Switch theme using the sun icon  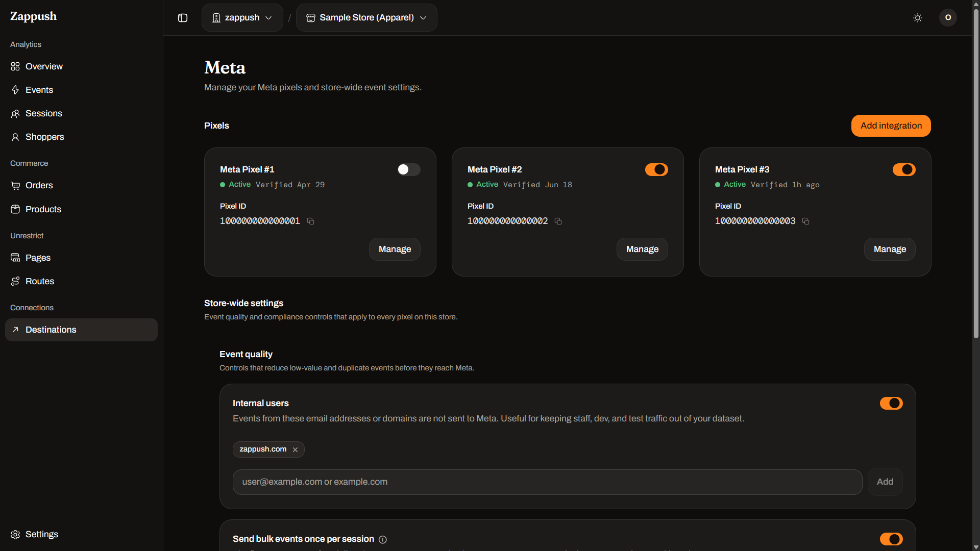(918, 18)
